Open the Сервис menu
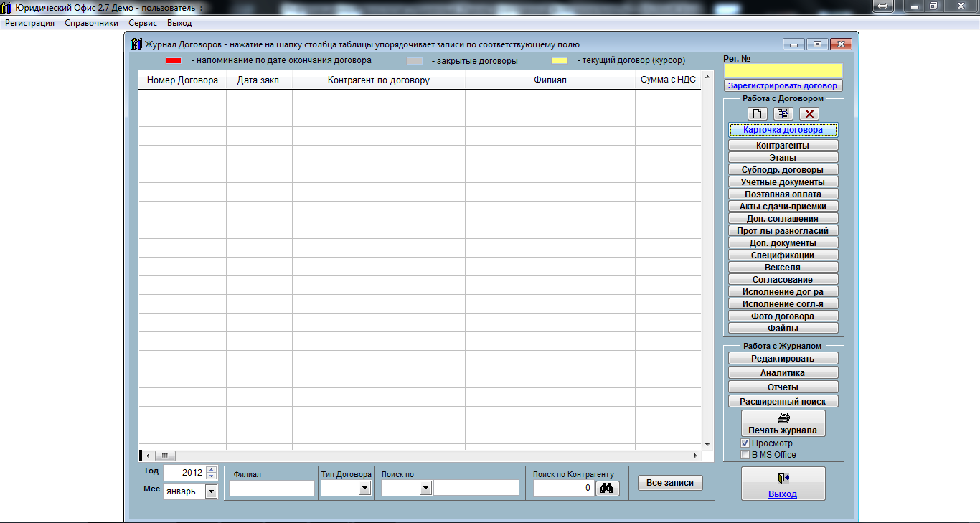The image size is (980, 523). (143, 23)
